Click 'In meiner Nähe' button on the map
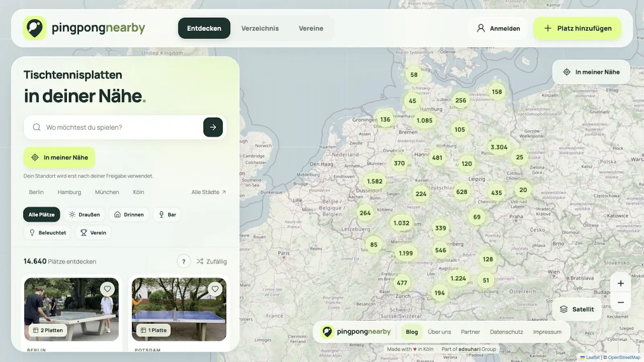Image resolution: width=644 pixels, height=362 pixels. tap(591, 72)
